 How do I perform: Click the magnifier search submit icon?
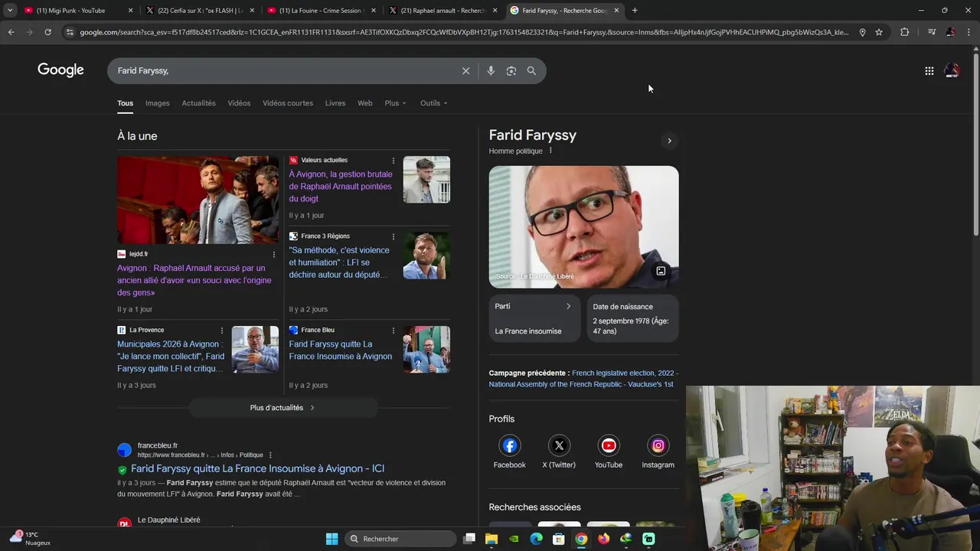coord(531,70)
